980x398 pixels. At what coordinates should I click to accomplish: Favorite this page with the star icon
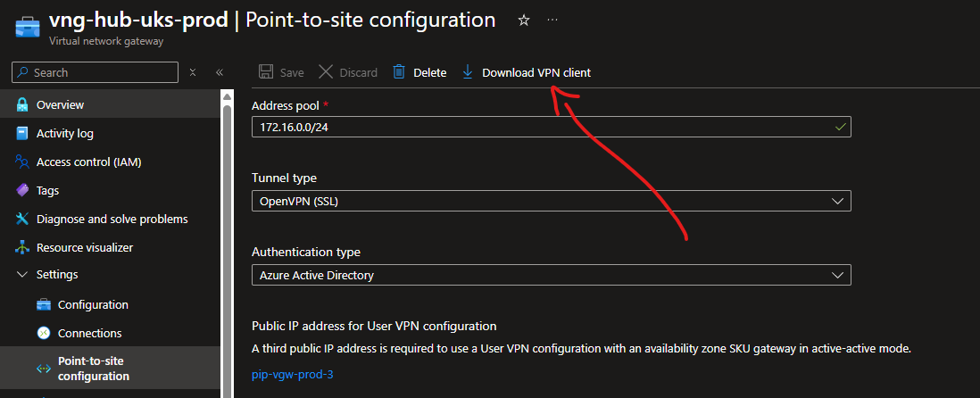[524, 21]
